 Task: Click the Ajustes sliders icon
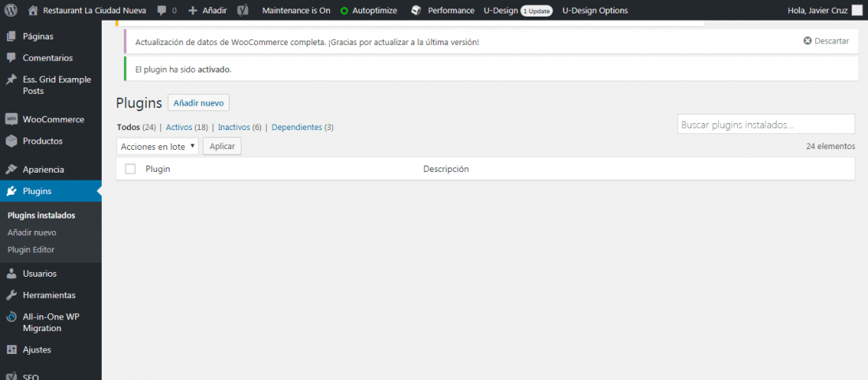(11, 349)
